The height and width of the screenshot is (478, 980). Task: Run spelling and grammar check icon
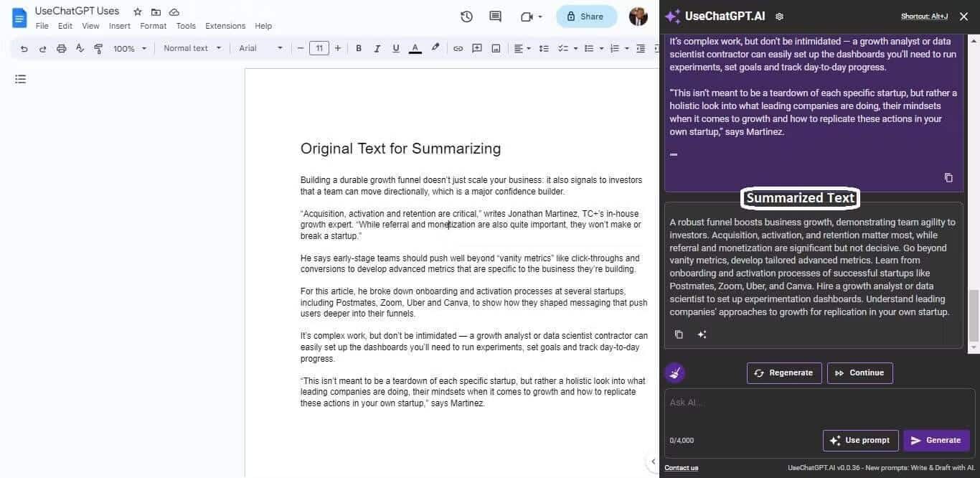coord(80,48)
